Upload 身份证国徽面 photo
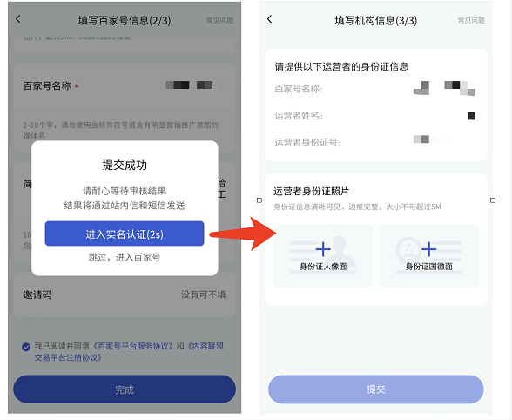512x420 pixels. click(428, 256)
